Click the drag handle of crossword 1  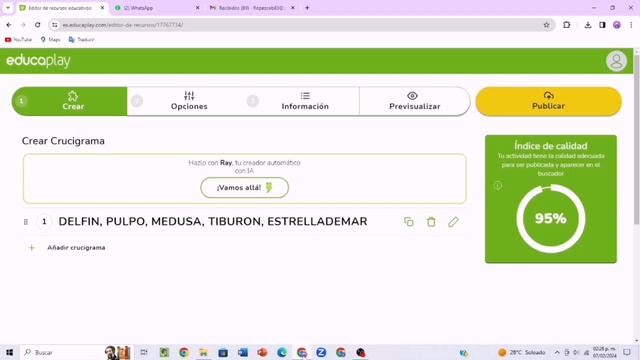pyautogui.click(x=26, y=222)
